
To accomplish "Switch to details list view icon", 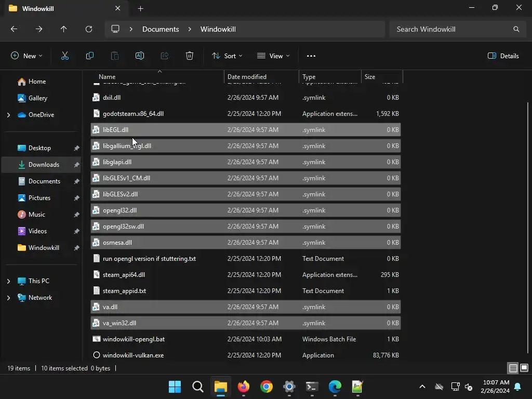I will coord(513,368).
